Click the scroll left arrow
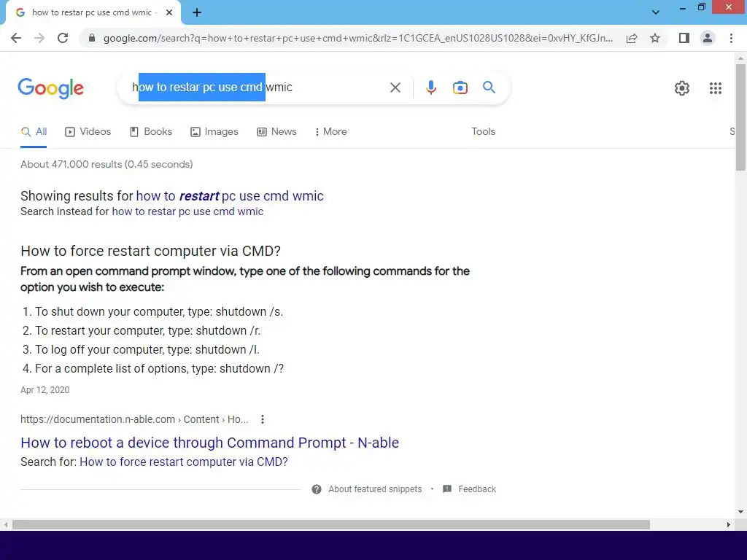This screenshot has height=560, width=747. (6, 525)
